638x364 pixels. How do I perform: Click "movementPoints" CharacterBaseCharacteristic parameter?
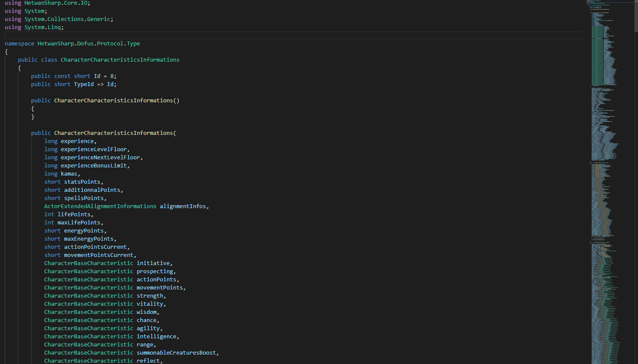[x=160, y=288]
